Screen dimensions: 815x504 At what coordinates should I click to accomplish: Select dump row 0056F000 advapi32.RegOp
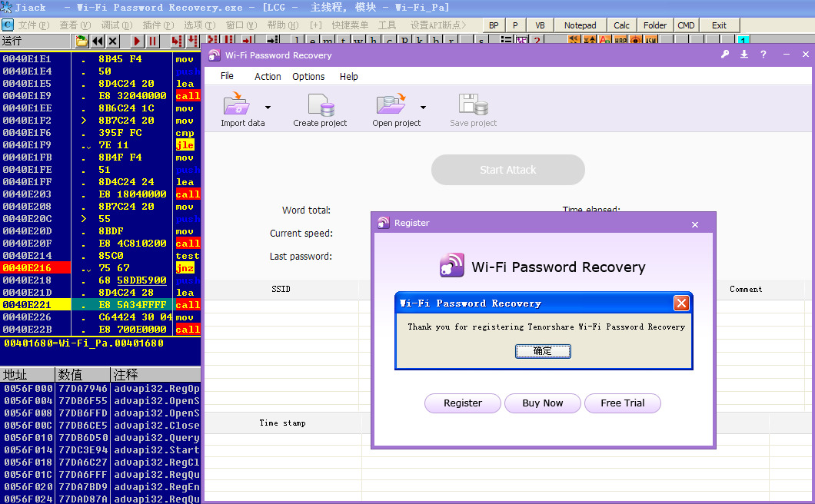(100, 388)
